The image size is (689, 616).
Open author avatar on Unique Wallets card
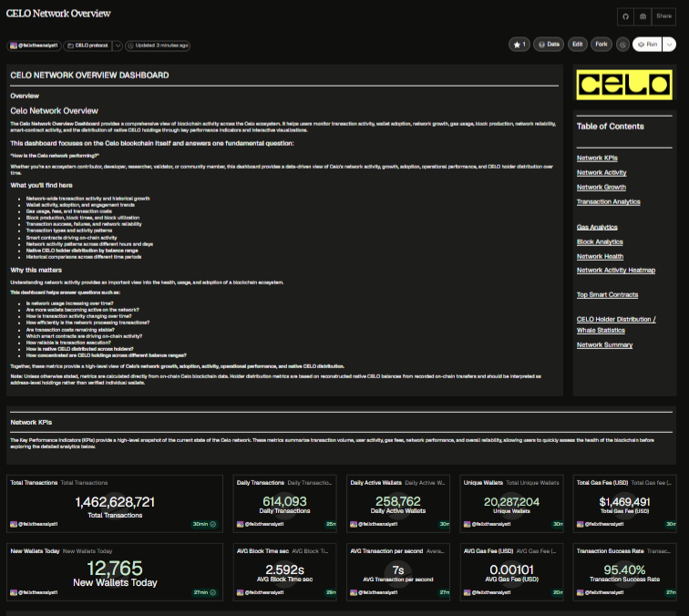pos(467,524)
